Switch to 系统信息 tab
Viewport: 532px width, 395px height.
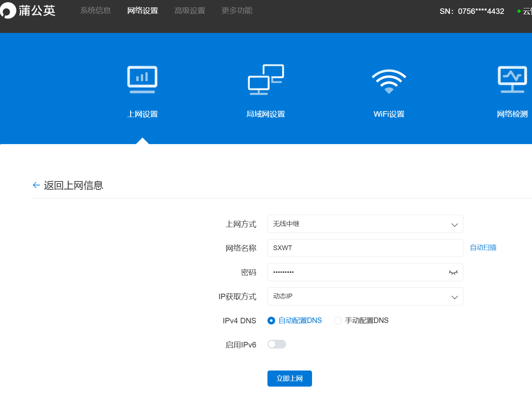[x=95, y=11]
